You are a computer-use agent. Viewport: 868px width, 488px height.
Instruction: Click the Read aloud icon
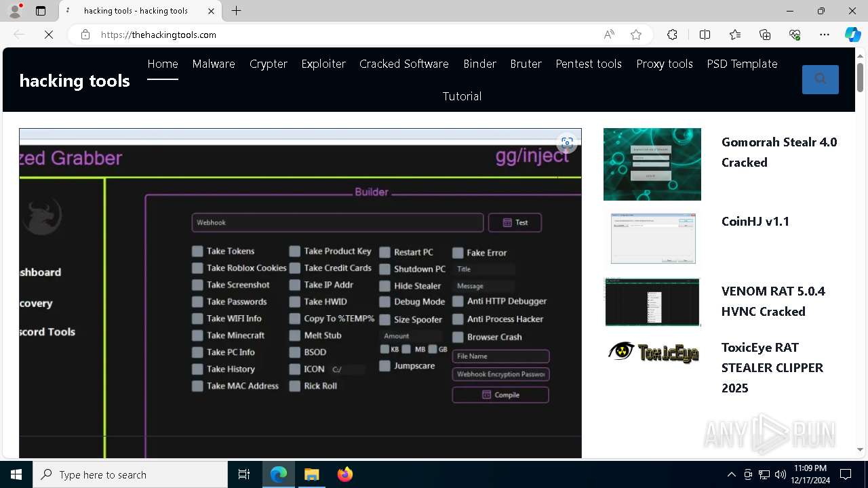pyautogui.click(x=609, y=35)
